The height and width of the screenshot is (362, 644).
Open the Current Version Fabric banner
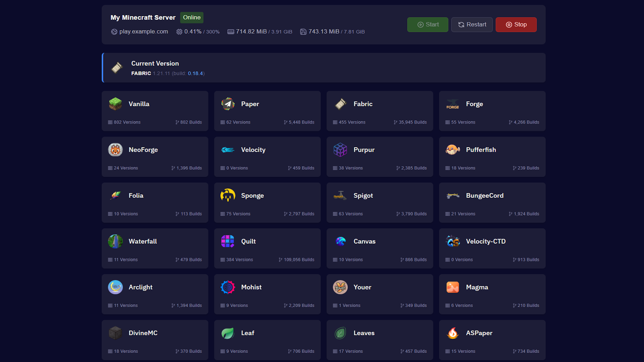324,68
